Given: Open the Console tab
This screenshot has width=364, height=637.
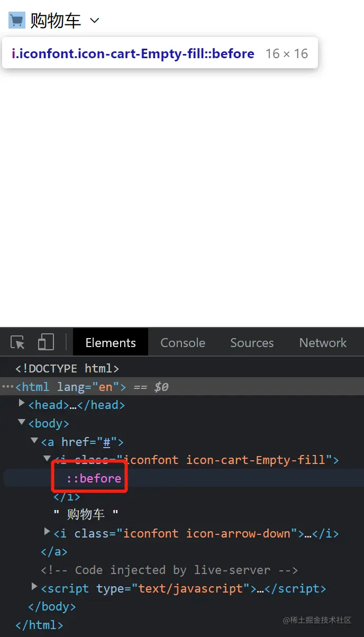Looking at the screenshot, I should click(x=183, y=342).
